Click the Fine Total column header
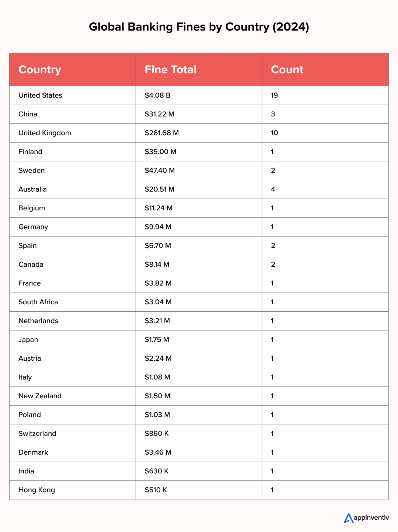Screen dimensions: 398x532 pos(170,70)
